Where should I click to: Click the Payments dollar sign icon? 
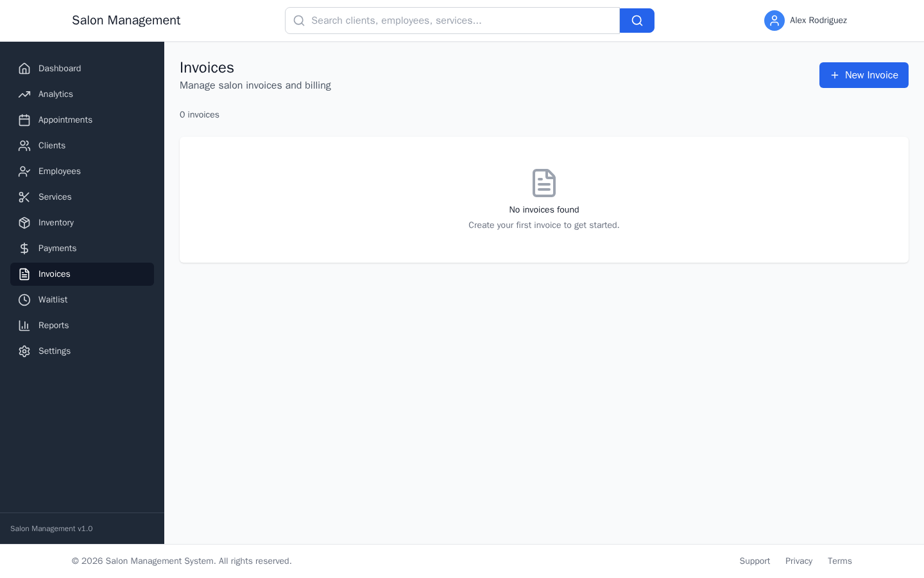click(24, 249)
